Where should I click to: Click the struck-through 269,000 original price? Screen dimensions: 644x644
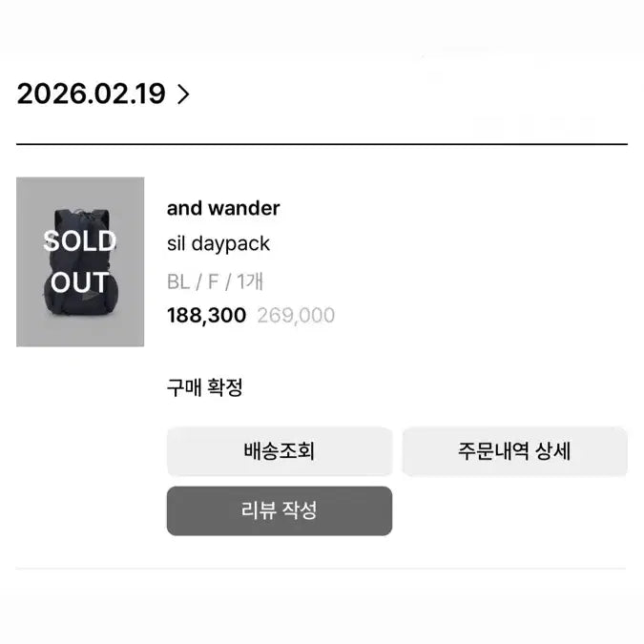pos(296,315)
